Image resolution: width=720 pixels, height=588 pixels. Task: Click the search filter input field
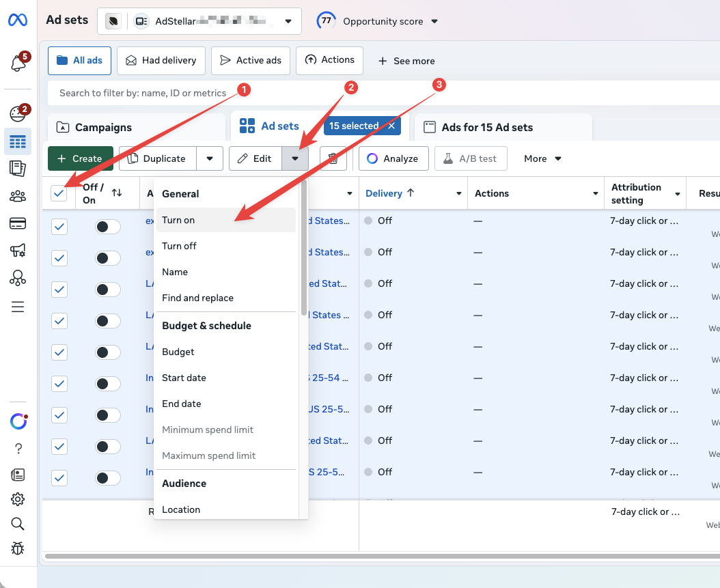pyautogui.click(x=383, y=93)
